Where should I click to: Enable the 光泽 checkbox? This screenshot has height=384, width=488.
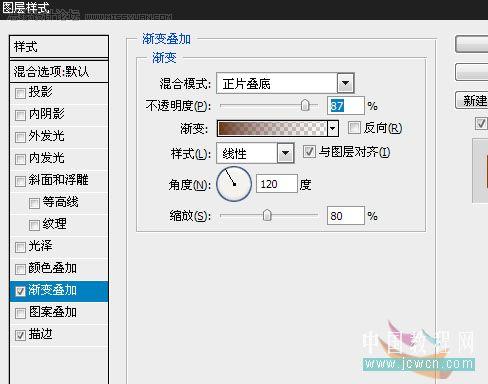pyautogui.click(x=20, y=247)
